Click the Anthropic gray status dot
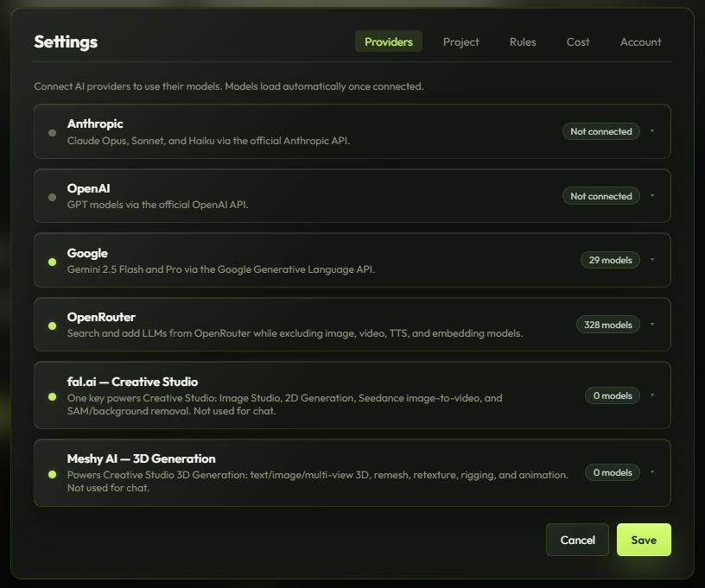Viewport: 705px width, 588px height. (52, 133)
